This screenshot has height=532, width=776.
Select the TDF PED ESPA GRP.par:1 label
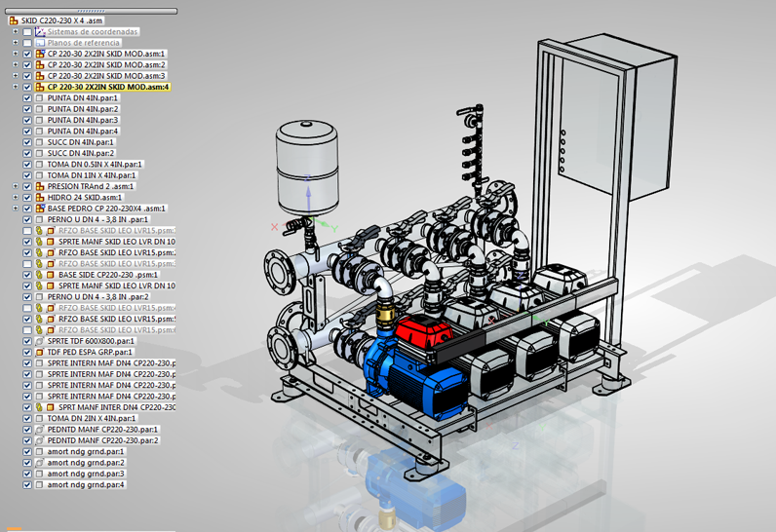point(90,352)
